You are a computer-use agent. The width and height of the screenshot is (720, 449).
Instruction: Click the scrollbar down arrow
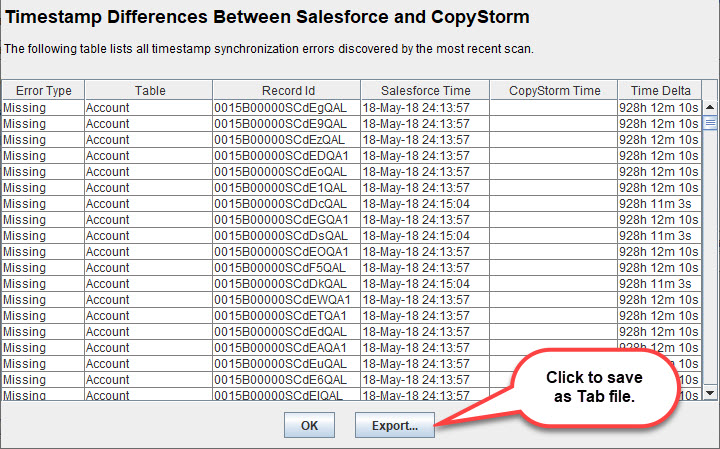(710, 393)
